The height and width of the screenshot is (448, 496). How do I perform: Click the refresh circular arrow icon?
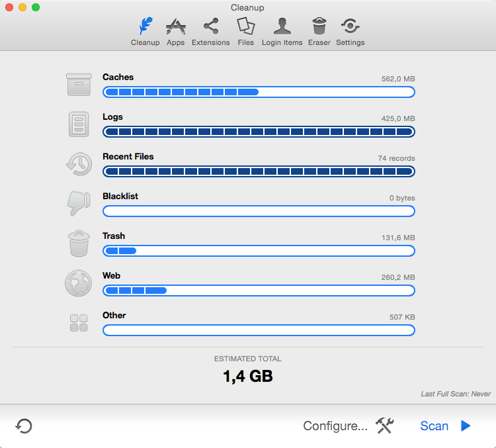(x=24, y=426)
